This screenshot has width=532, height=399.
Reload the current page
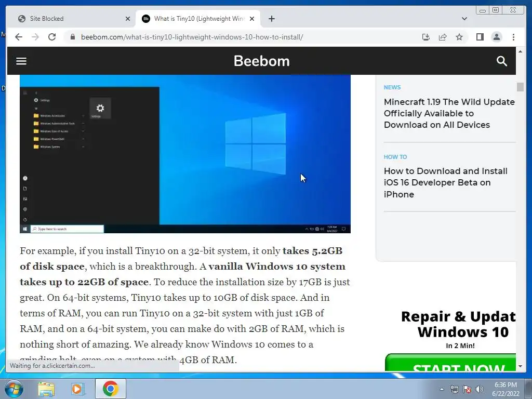tap(52, 37)
